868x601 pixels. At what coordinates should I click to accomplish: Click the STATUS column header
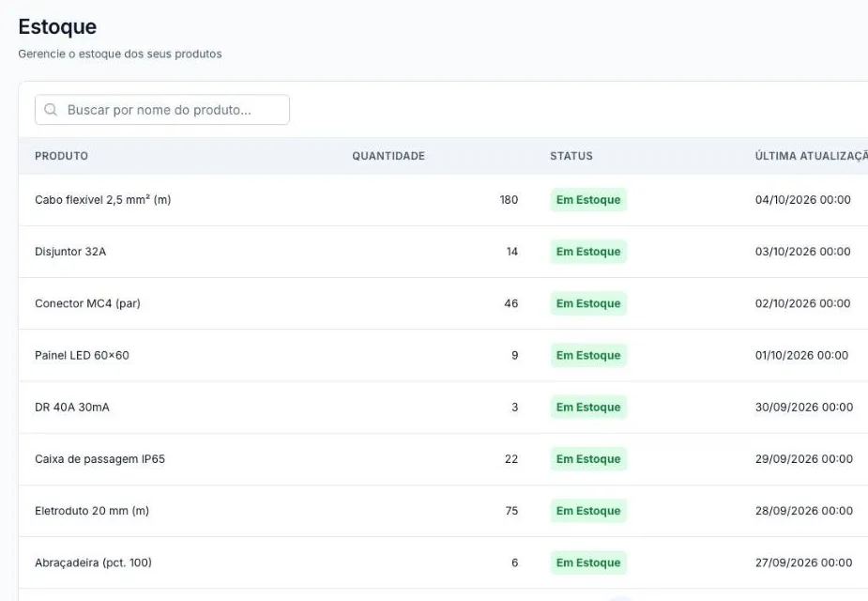pos(571,156)
